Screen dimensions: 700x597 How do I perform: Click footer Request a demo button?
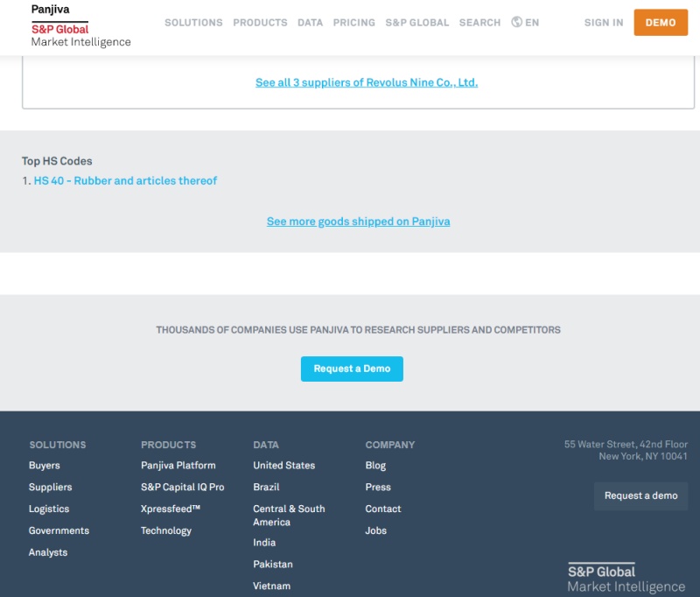coord(640,495)
